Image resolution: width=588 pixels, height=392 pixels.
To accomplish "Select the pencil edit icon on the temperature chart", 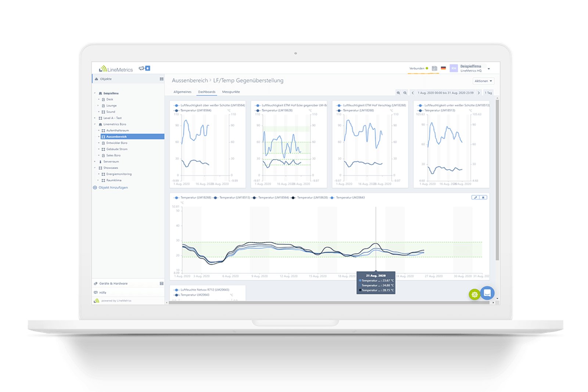I will click(x=475, y=197).
